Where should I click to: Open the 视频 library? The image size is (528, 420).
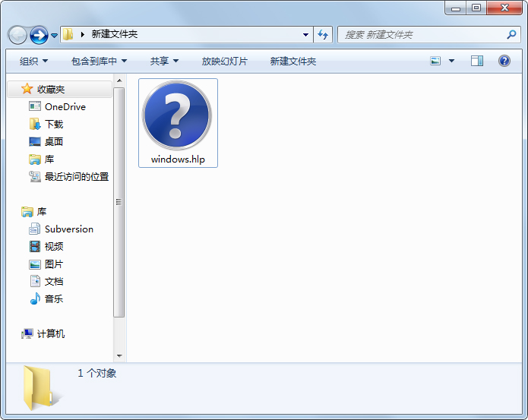(54, 246)
